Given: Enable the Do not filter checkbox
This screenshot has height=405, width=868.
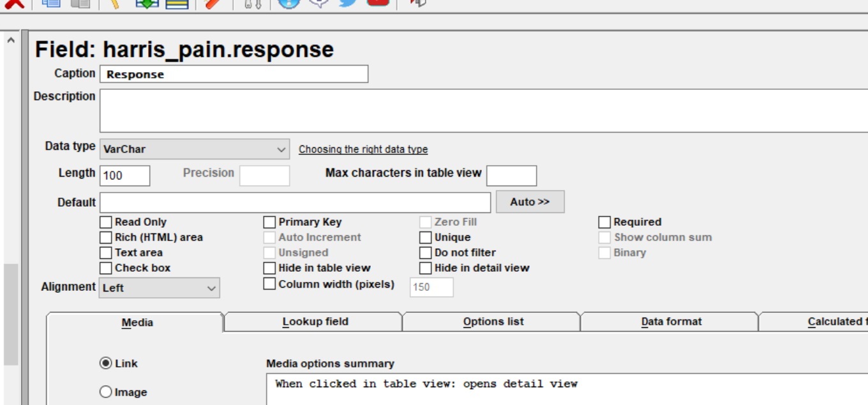Looking at the screenshot, I should (425, 253).
